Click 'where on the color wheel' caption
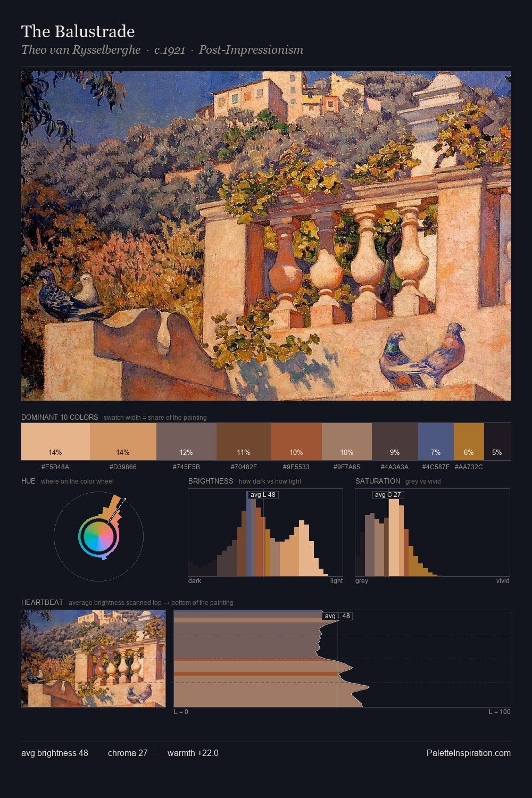The width and height of the screenshot is (532, 798). 77,481
